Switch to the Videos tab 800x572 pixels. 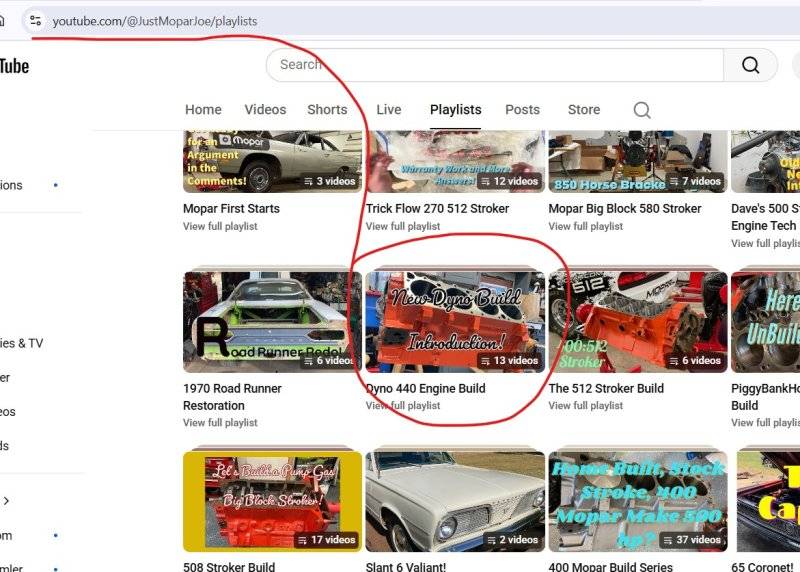pyautogui.click(x=265, y=110)
